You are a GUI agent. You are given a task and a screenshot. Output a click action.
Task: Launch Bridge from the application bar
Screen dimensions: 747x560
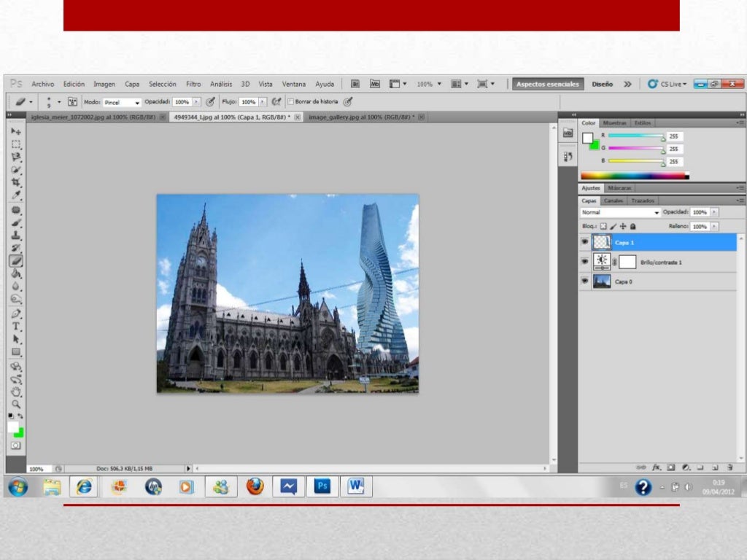(x=355, y=85)
